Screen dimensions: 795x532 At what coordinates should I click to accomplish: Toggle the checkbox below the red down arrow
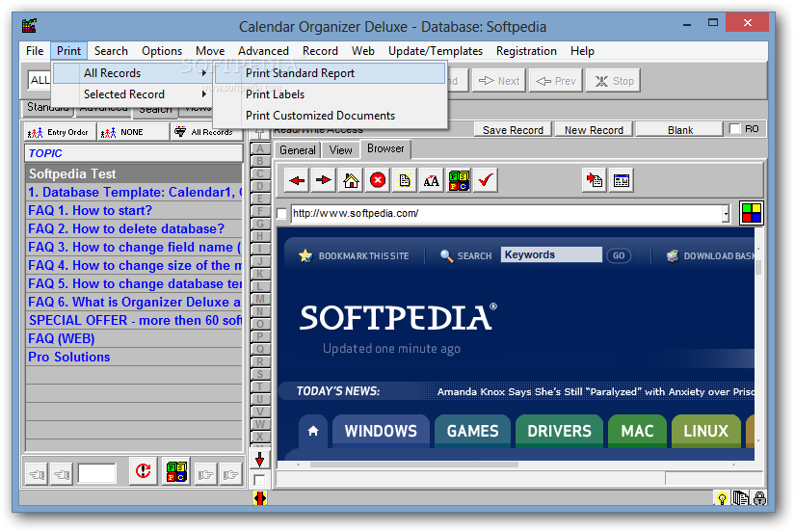tap(259, 480)
